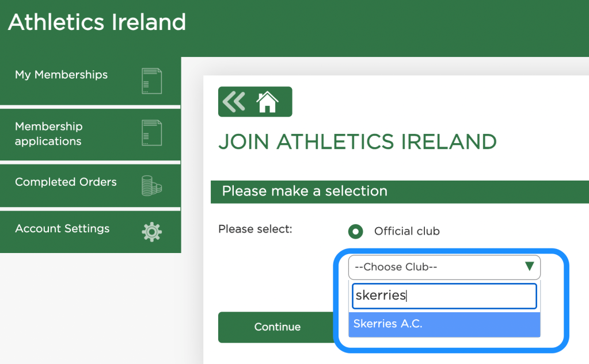589x364 pixels.
Task: Open the My Memberships menu item
Action: point(62,75)
